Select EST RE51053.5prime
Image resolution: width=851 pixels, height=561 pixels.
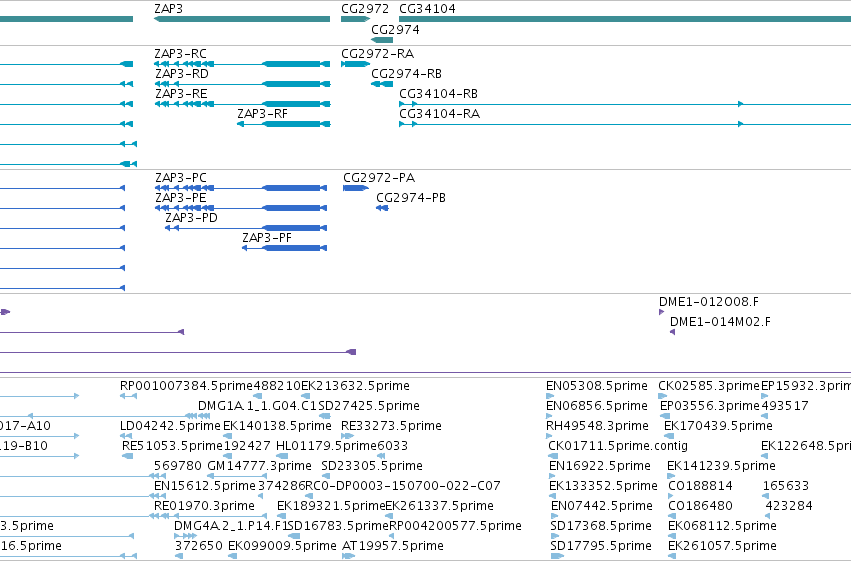pos(173,447)
